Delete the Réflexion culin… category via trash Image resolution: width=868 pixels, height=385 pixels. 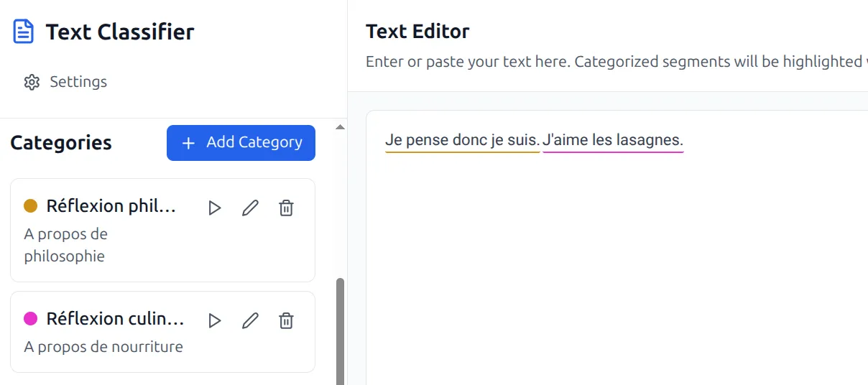(286, 320)
